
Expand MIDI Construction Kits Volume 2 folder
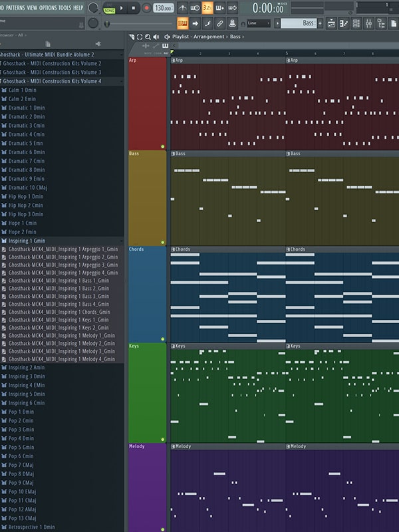(62, 63)
